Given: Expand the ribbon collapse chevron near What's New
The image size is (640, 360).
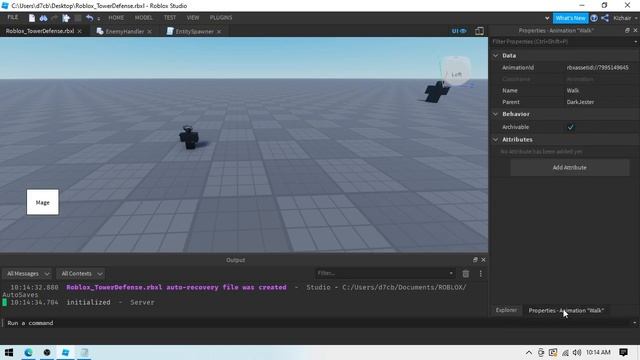Looking at the screenshot, I should pos(547,18).
